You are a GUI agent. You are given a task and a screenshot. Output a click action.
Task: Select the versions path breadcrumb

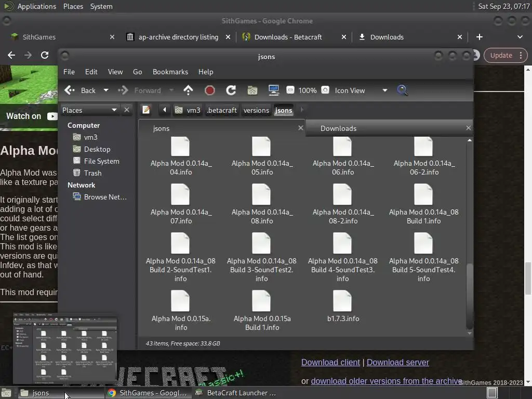click(256, 110)
